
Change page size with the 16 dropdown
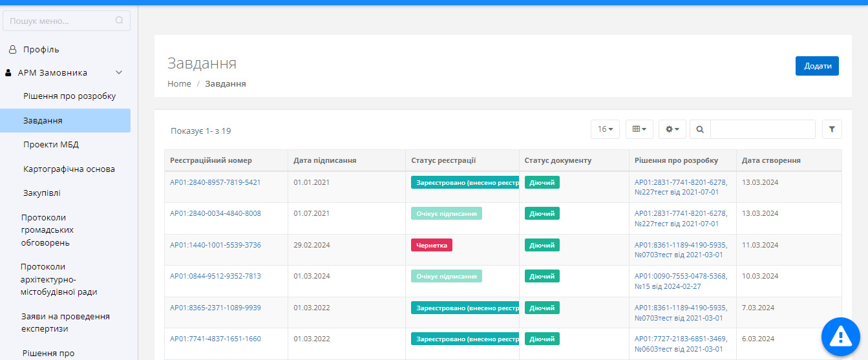click(x=605, y=129)
